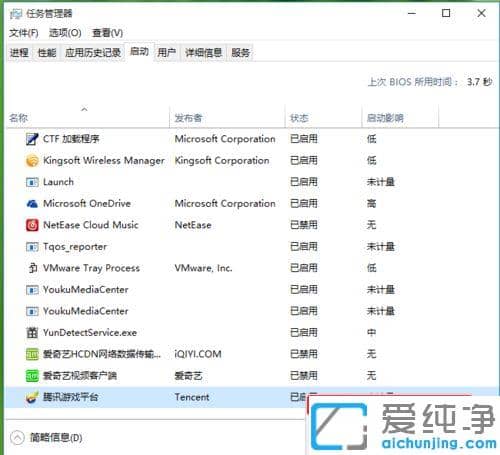This screenshot has width=500, height=455.
Task: Open the 查看(V) menu
Action: point(107,33)
